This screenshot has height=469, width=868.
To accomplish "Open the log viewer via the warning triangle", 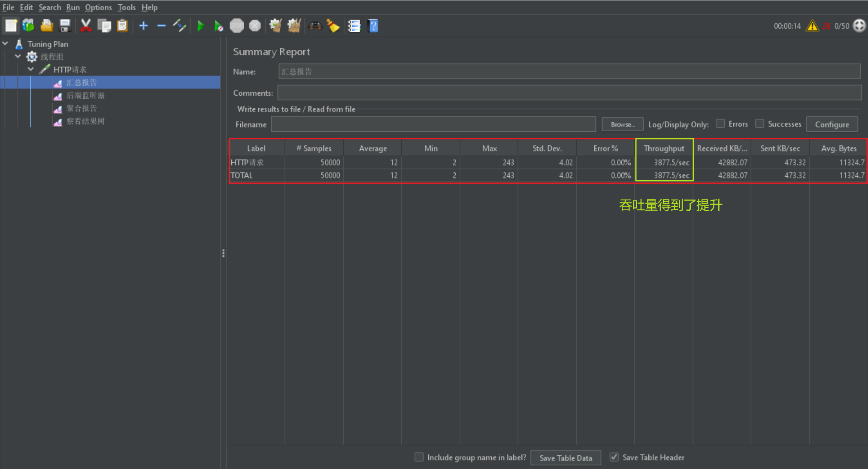I will pyautogui.click(x=812, y=26).
